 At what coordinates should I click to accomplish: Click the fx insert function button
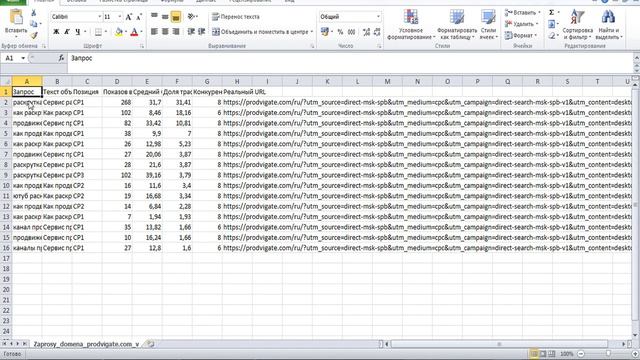[x=61, y=58]
